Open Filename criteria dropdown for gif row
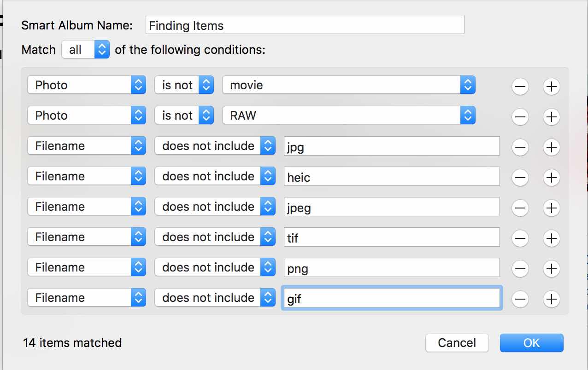This screenshot has width=588, height=370. click(x=87, y=298)
